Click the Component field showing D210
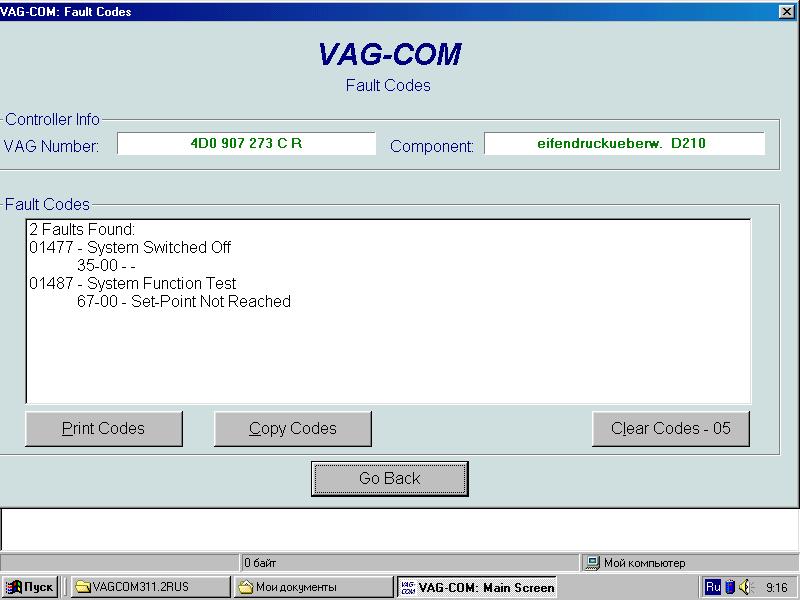The width and height of the screenshot is (800, 600). point(624,144)
